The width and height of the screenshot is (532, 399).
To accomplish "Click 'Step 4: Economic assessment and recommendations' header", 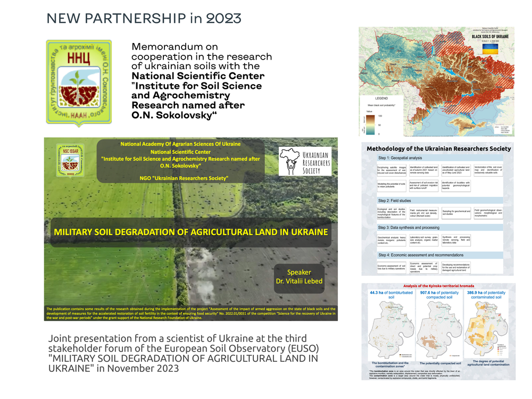I will (440, 255).
